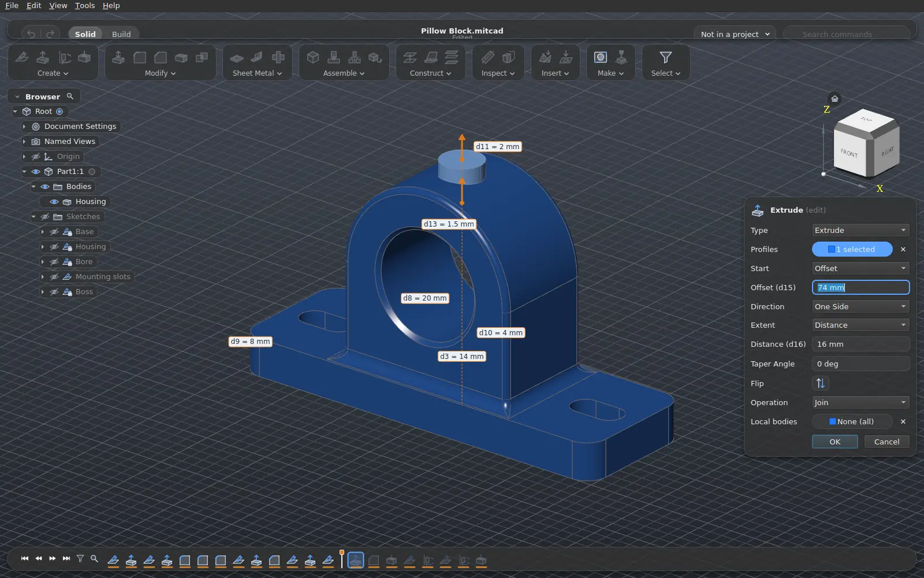Screen dimensions: 924x578
Task: Click the Cancel button in Extrude dialog
Action: tap(887, 442)
